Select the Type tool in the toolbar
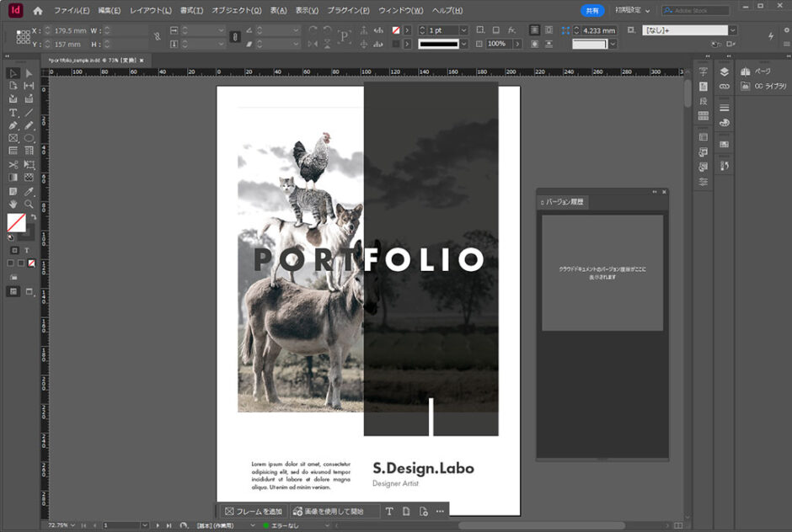 pos(13,112)
